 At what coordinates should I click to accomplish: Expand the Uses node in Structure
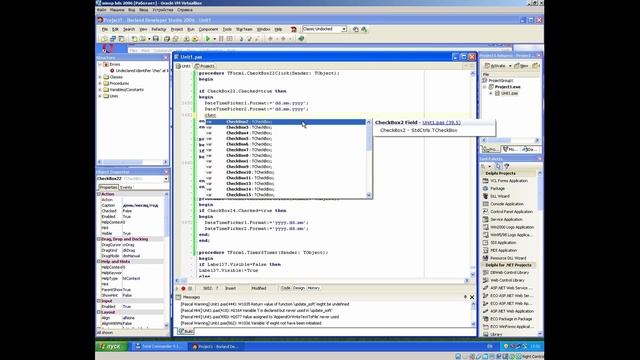point(100,96)
